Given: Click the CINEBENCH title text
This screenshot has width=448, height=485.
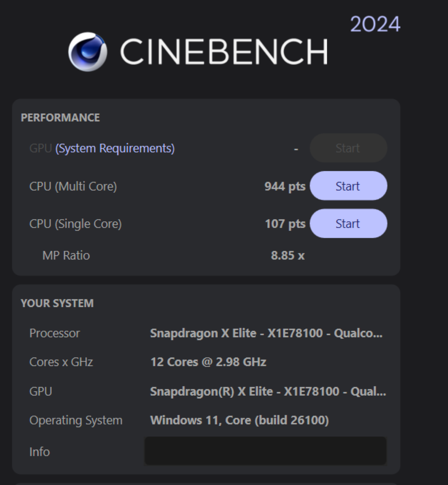Looking at the screenshot, I should (x=224, y=52).
